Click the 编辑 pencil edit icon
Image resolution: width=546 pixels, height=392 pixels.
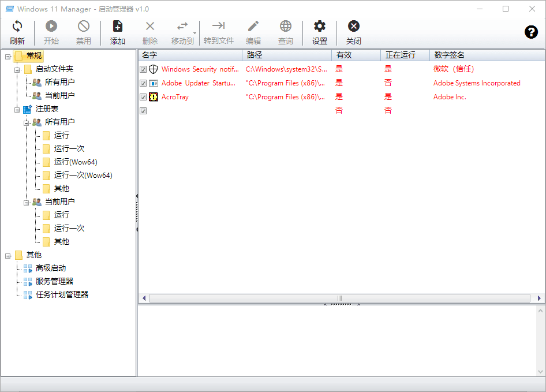click(253, 26)
